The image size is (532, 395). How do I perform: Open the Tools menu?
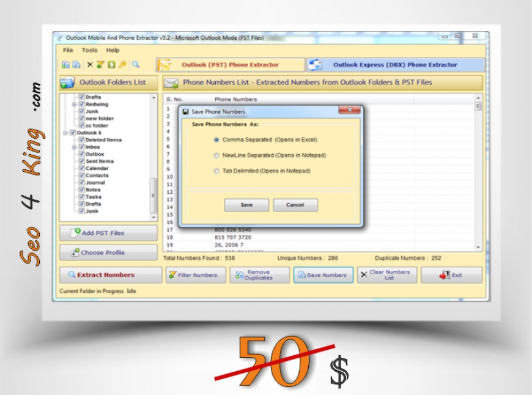89,50
